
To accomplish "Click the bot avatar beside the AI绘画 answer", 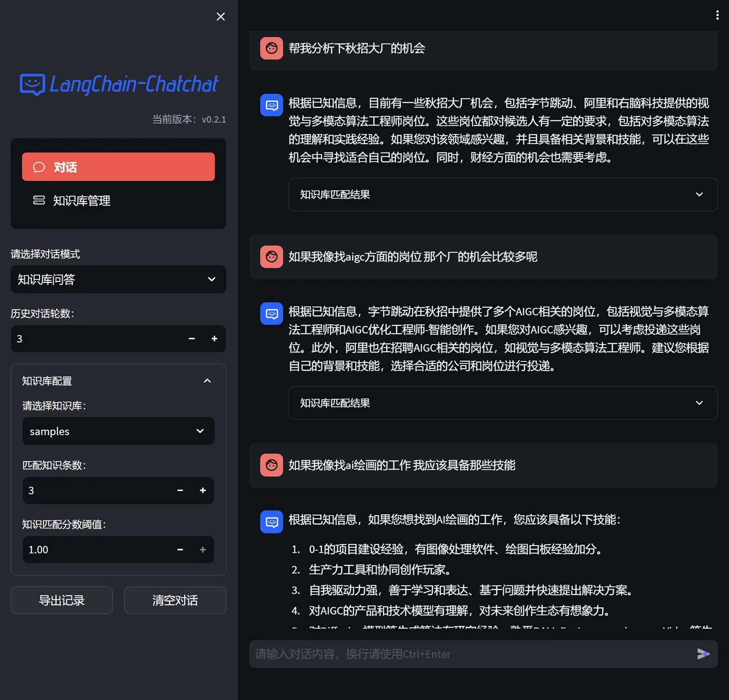I will coord(271,522).
